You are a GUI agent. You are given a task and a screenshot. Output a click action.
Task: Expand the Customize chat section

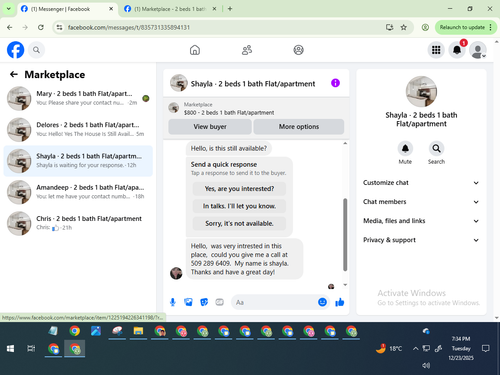pos(421,183)
